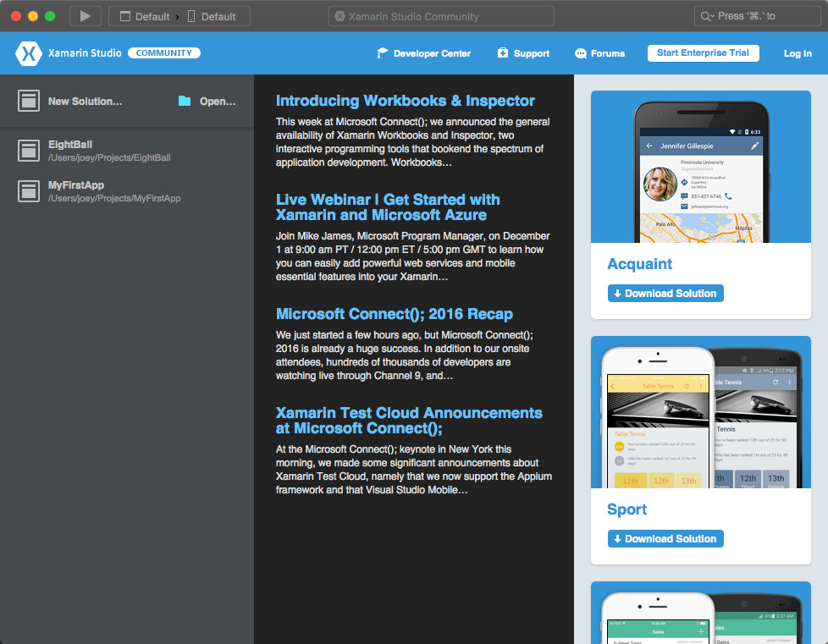Focus the 'Press ⌘.' search field
828x644 pixels.
757,16
